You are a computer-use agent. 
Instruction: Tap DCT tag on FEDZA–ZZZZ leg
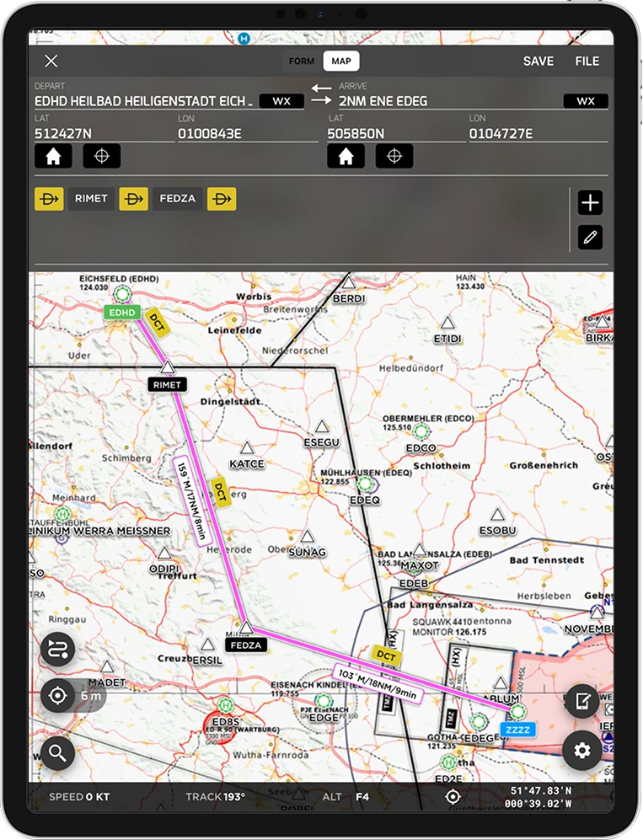point(386,655)
